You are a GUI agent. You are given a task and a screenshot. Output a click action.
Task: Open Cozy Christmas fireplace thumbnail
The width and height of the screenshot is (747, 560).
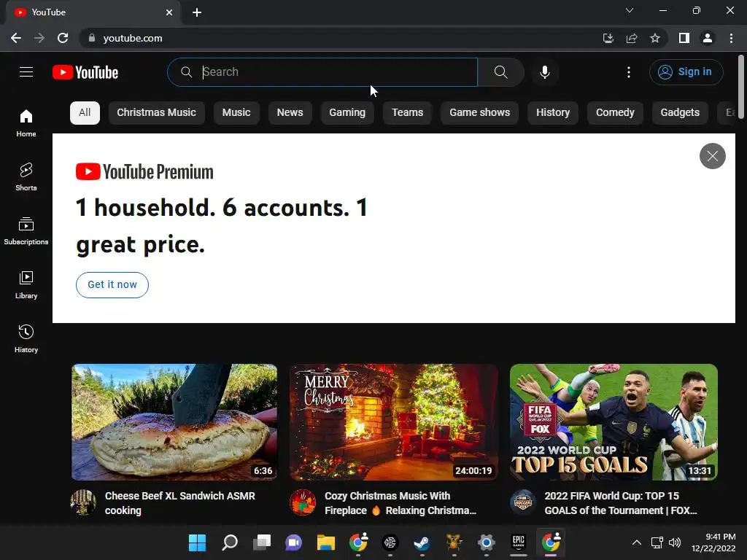394,422
